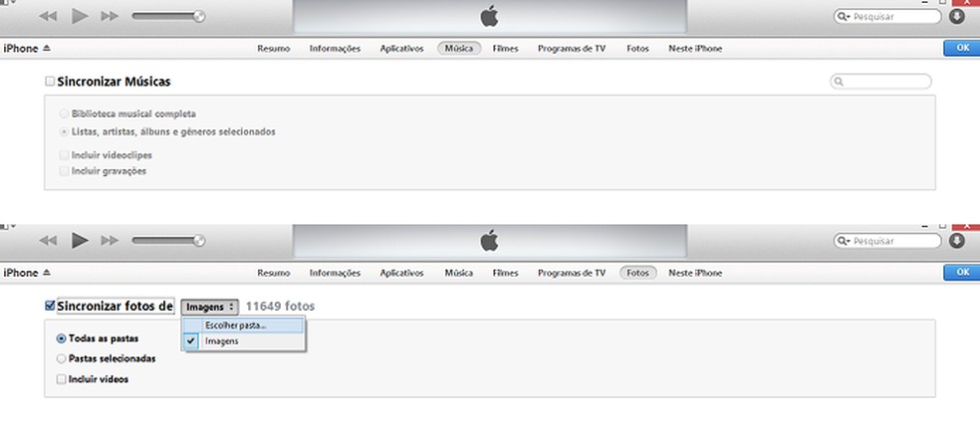This screenshot has width=980, height=443.
Task: Click the filter search box beside Sincronizar Músicas
Action: [x=880, y=82]
